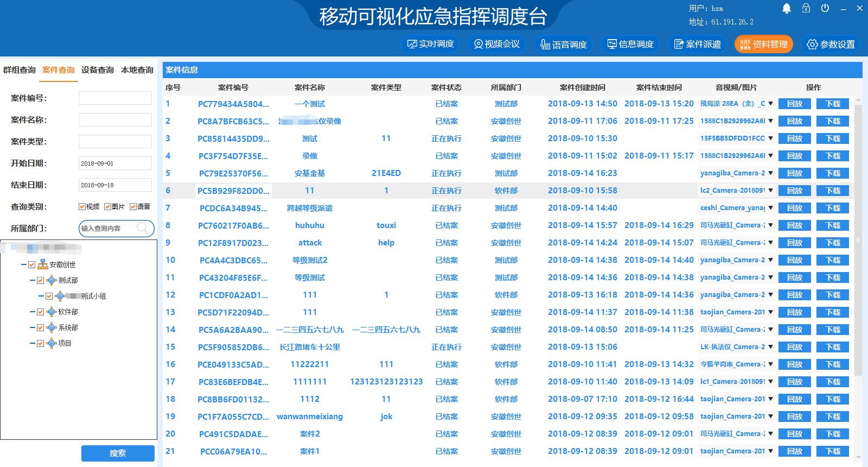
Task: Open 信息调度 information dispatch module
Action: point(630,44)
